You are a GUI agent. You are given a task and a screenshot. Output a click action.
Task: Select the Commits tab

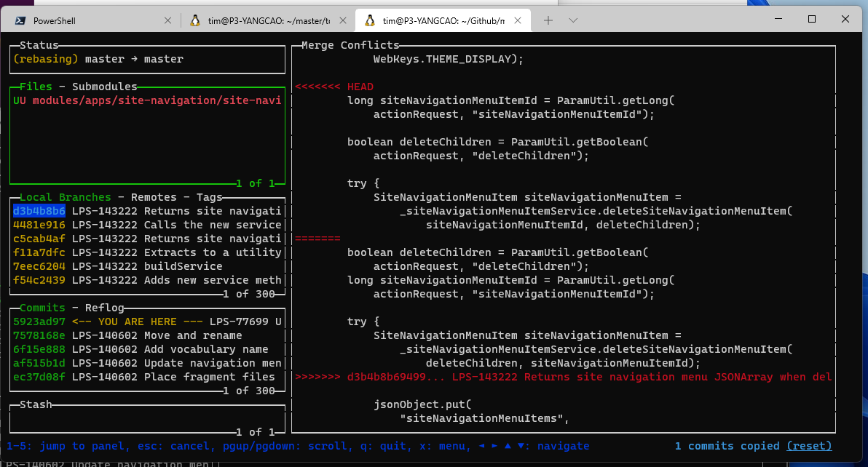pos(42,308)
